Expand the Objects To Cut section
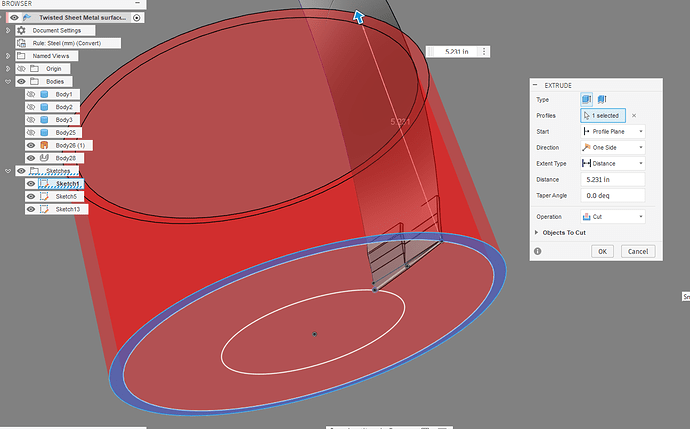Image resolution: width=690 pixels, height=429 pixels. (537, 232)
